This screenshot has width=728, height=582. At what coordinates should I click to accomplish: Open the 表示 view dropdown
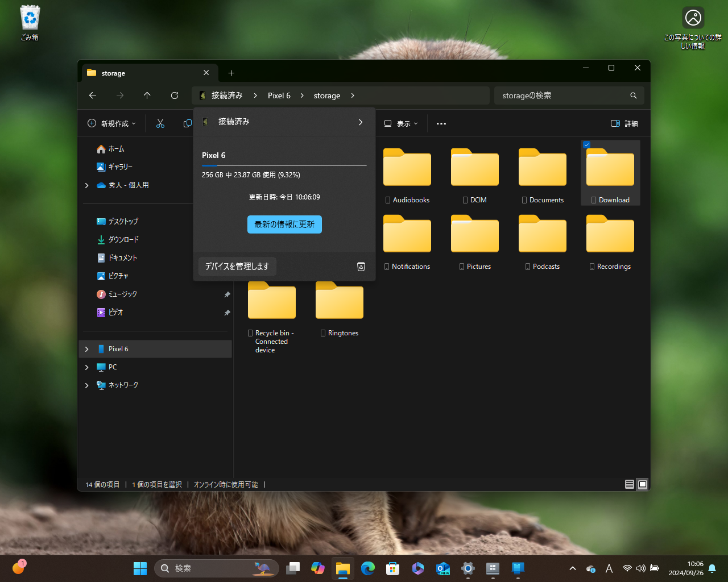401,123
